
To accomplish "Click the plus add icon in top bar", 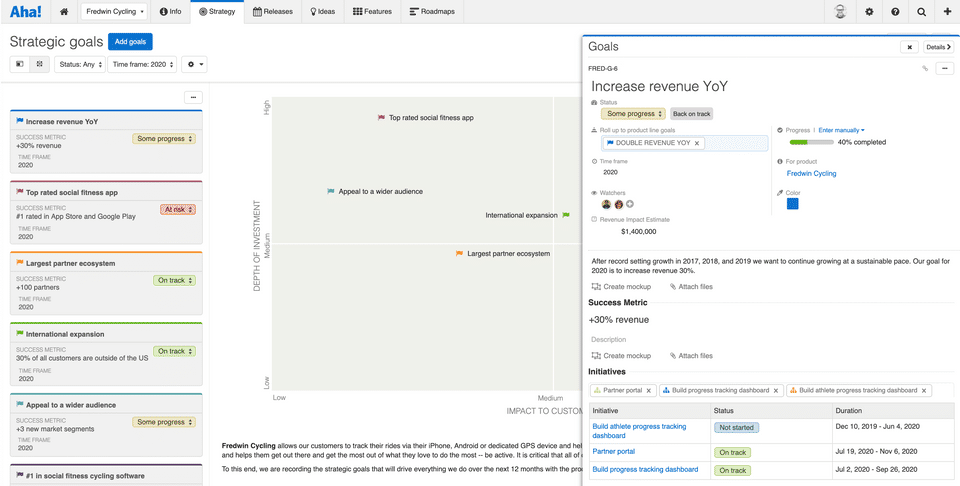I will 947,12.
